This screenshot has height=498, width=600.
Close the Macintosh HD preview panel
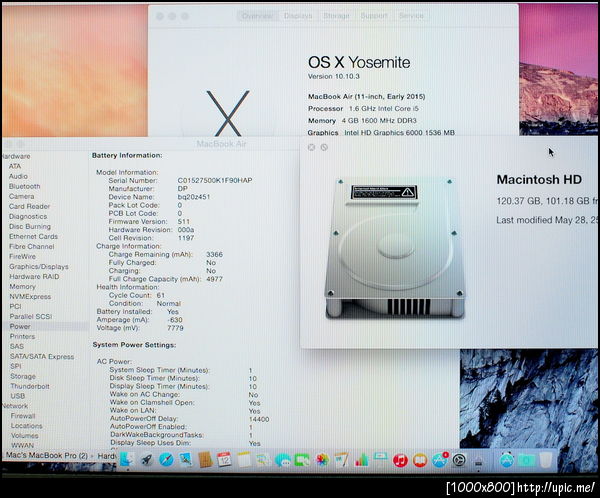coord(311,147)
